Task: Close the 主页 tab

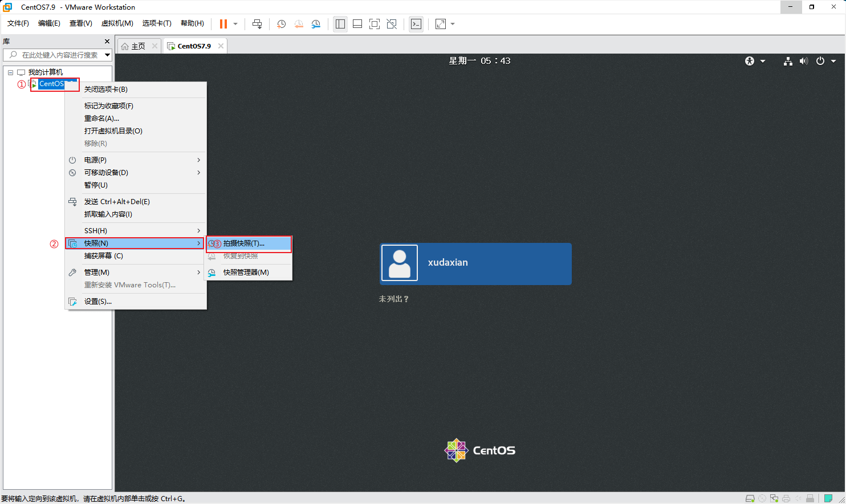Action: [x=154, y=46]
